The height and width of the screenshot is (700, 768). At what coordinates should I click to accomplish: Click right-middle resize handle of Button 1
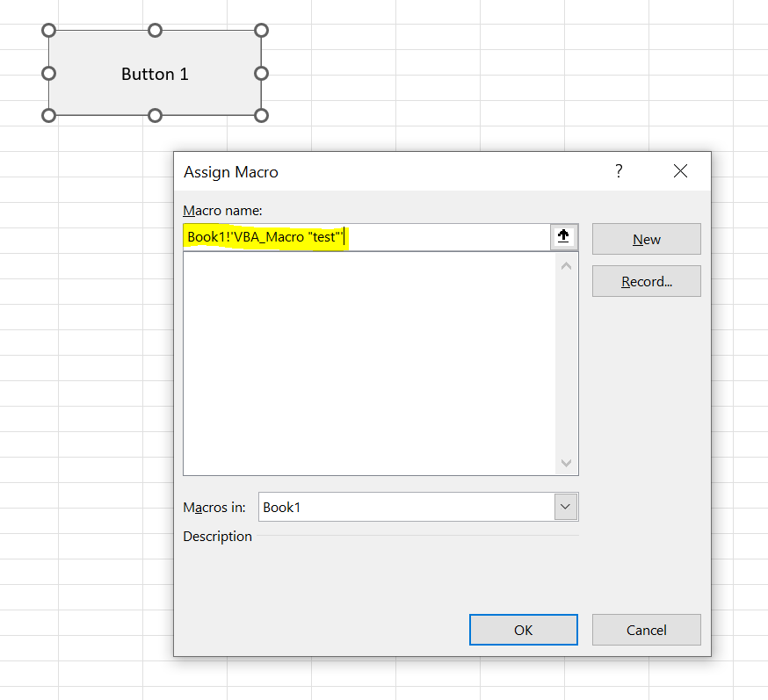[x=261, y=73]
